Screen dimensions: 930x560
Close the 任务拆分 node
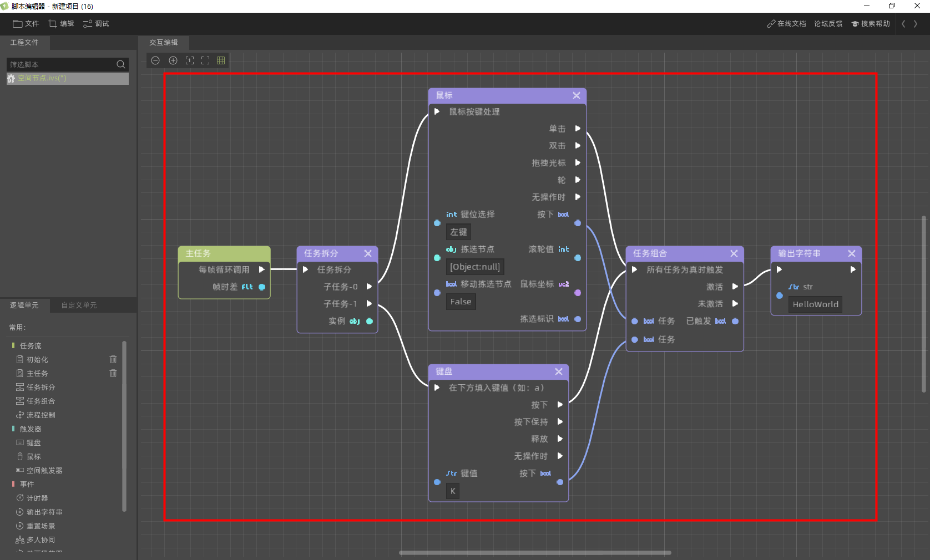368,253
